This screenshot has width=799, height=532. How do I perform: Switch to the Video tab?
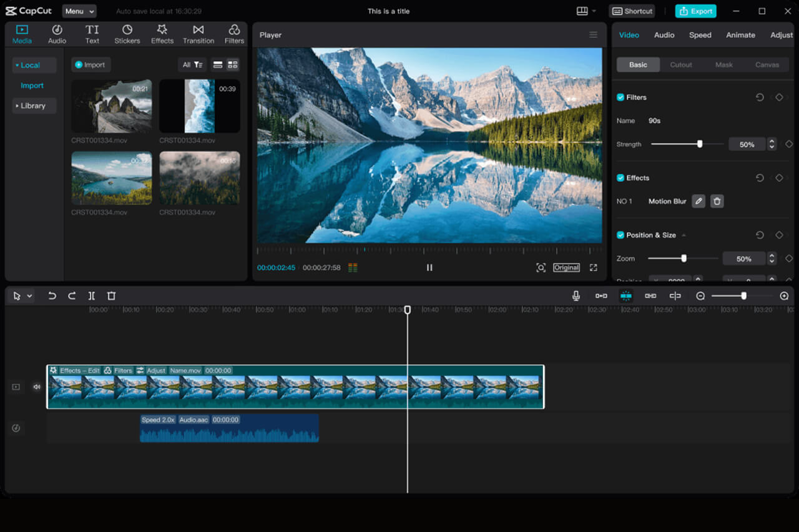click(x=629, y=35)
